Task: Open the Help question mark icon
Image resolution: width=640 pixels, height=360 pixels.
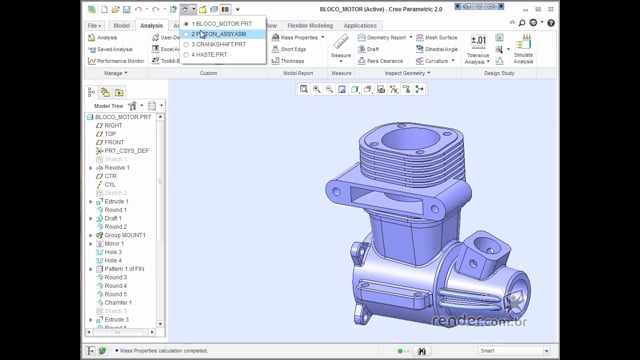Action: click(551, 23)
